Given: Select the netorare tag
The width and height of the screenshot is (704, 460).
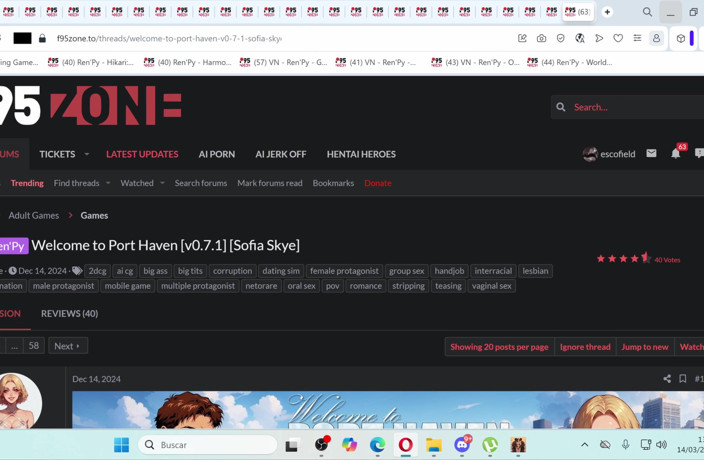Looking at the screenshot, I should click(x=261, y=286).
